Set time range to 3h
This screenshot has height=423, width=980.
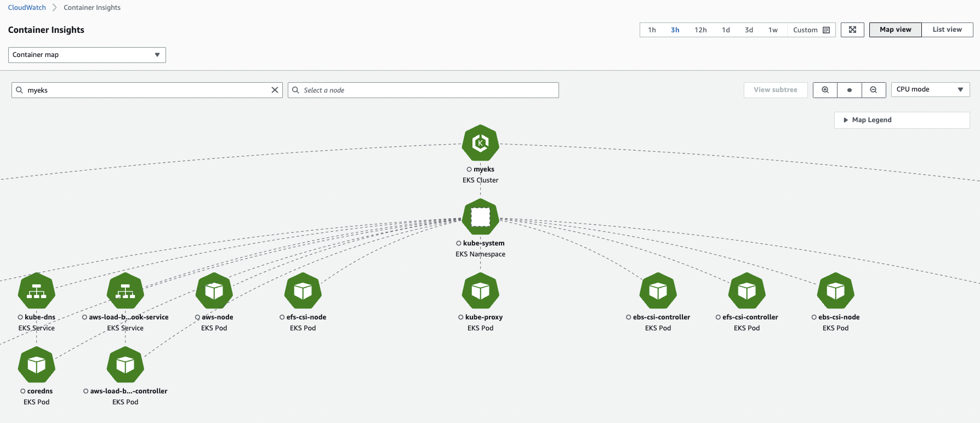[675, 30]
